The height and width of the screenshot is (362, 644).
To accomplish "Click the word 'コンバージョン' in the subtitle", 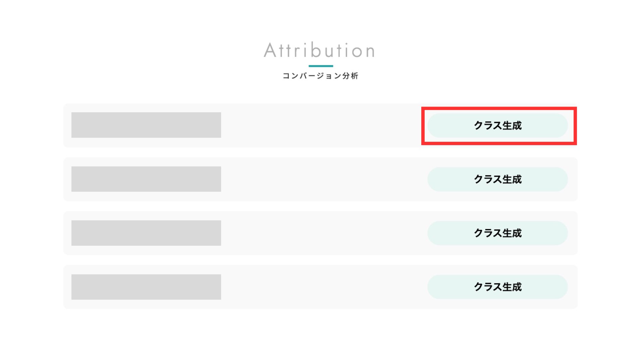I will pos(312,76).
